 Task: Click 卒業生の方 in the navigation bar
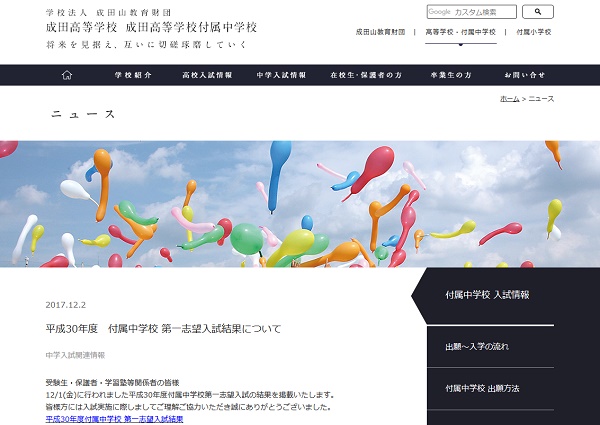451,75
